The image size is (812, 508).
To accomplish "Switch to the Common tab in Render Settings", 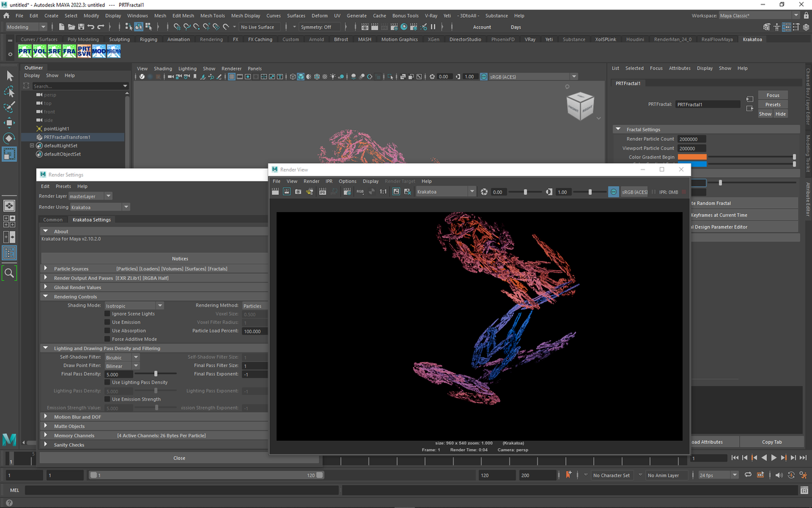I will [53, 220].
